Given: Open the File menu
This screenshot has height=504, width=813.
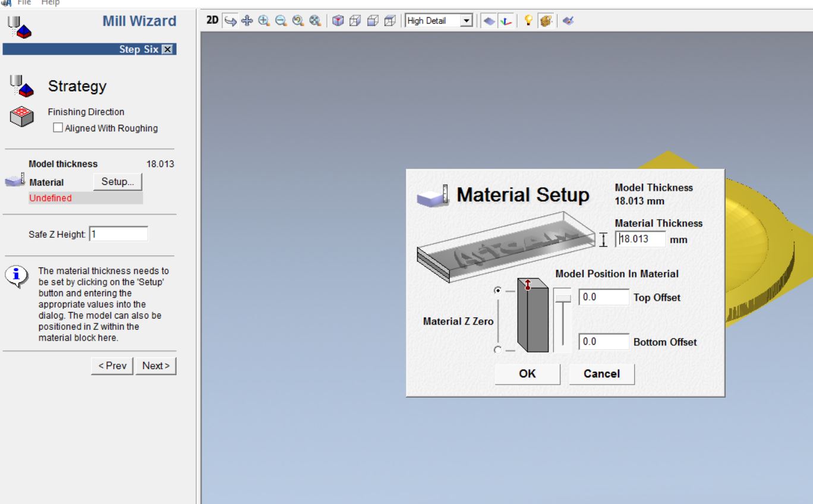Looking at the screenshot, I should [24, 3].
